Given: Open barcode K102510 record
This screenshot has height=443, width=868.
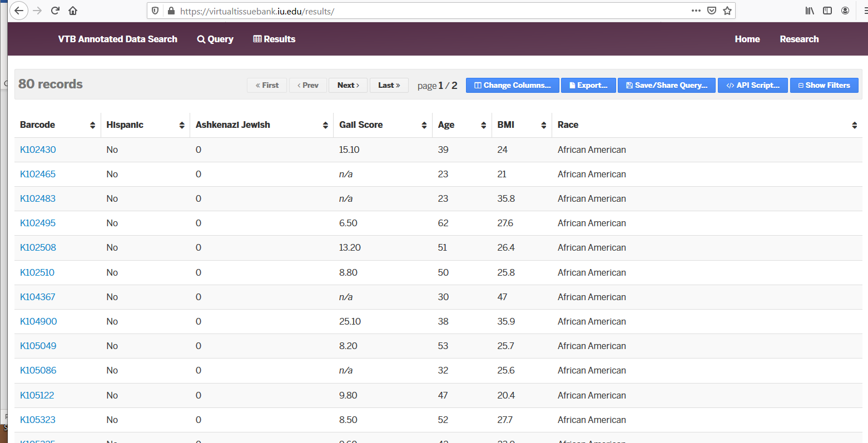Looking at the screenshot, I should (37, 272).
